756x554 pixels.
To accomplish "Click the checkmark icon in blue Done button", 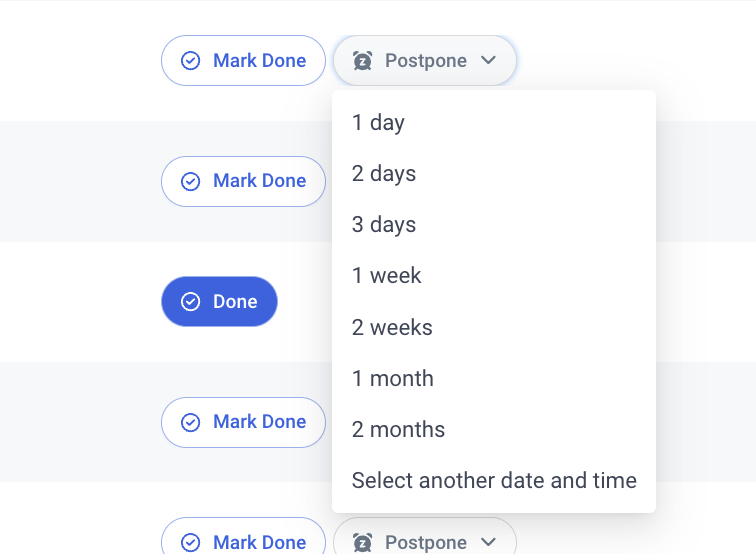I will pyautogui.click(x=190, y=302).
